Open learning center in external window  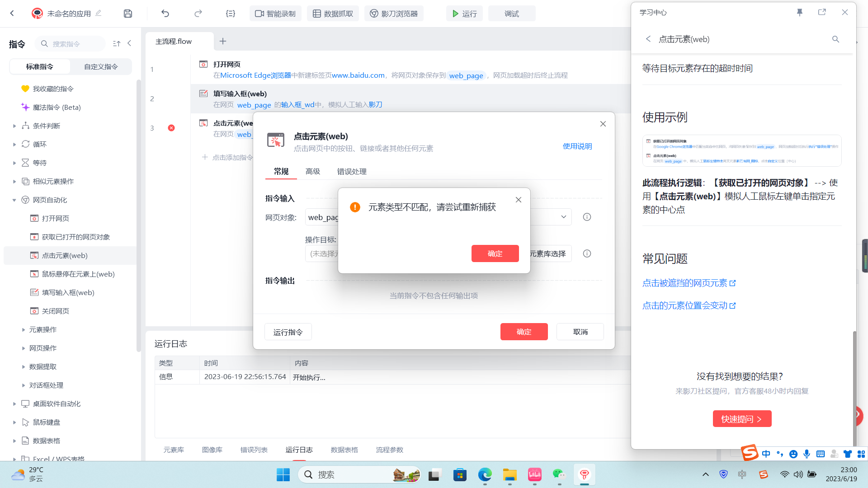[822, 12]
